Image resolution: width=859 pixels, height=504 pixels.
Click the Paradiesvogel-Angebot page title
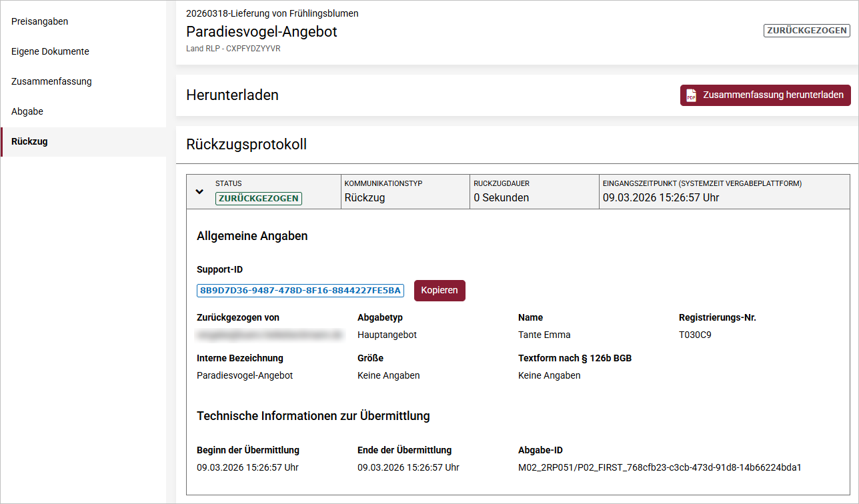pyautogui.click(x=261, y=31)
